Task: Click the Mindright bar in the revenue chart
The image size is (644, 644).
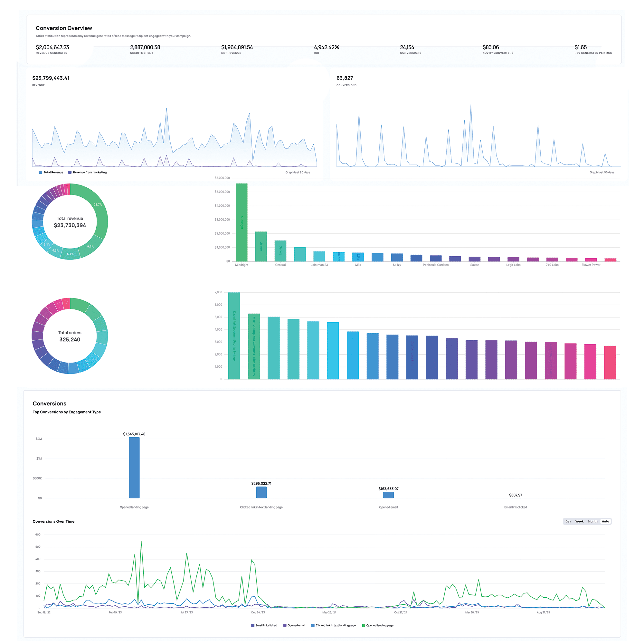Action: 241,222
